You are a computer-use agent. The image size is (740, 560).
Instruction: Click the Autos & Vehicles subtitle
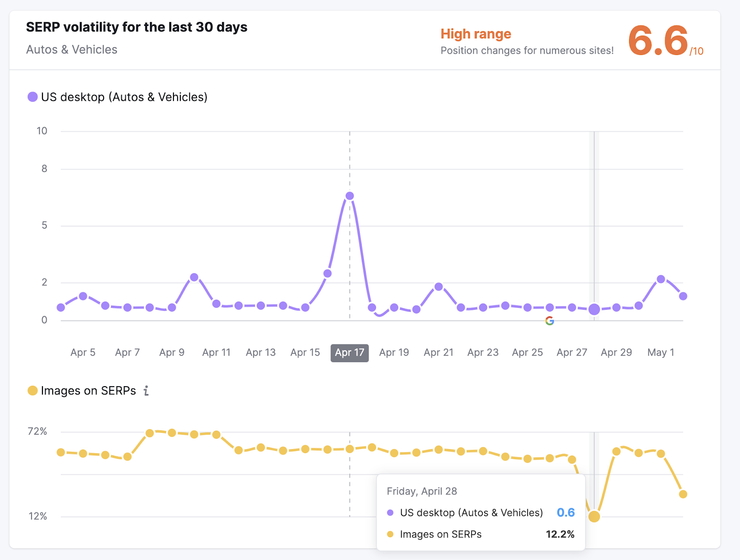tap(72, 49)
